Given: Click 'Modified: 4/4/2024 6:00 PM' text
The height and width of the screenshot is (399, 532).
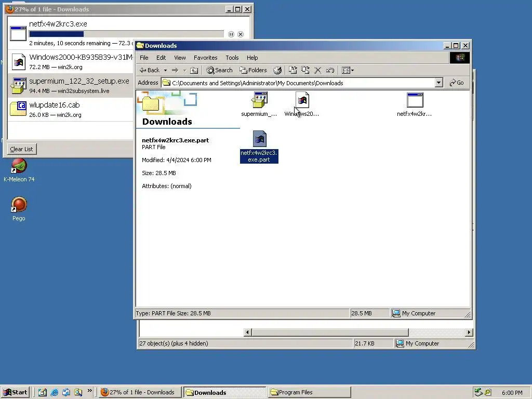Looking at the screenshot, I should [177, 160].
